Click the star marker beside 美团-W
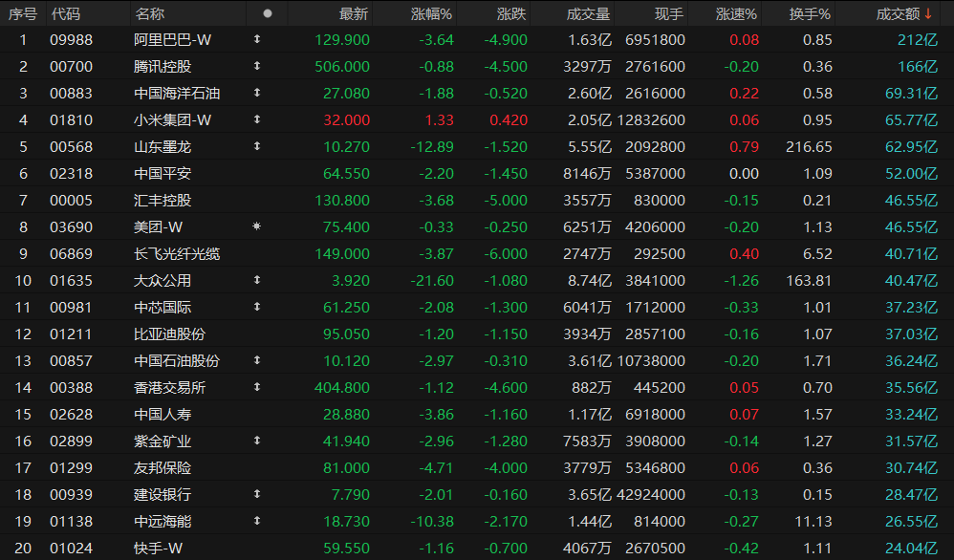The width and height of the screenshot is (954, 560). pos(256,227)
